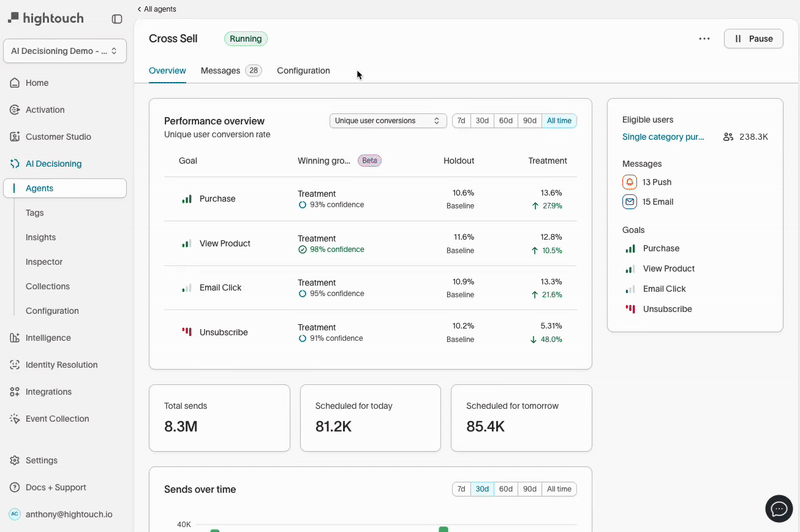
Task: Switch to the Messages tab
Action: (221, 71)
